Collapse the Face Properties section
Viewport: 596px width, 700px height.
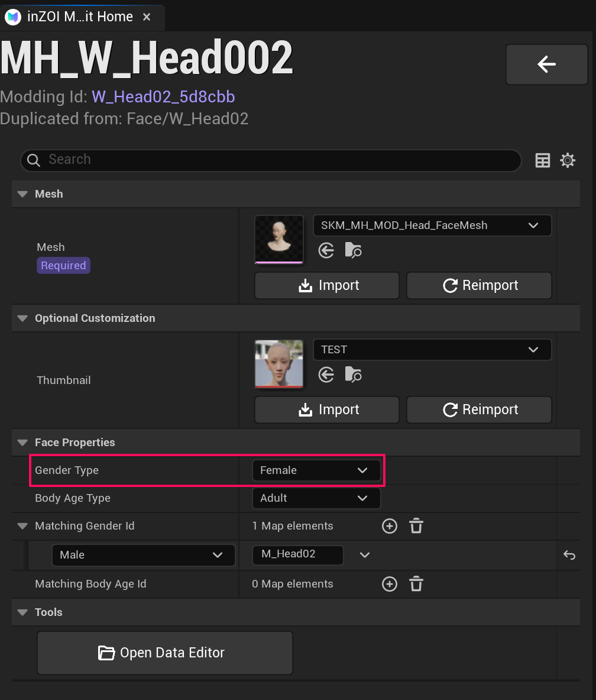[22, 443]
